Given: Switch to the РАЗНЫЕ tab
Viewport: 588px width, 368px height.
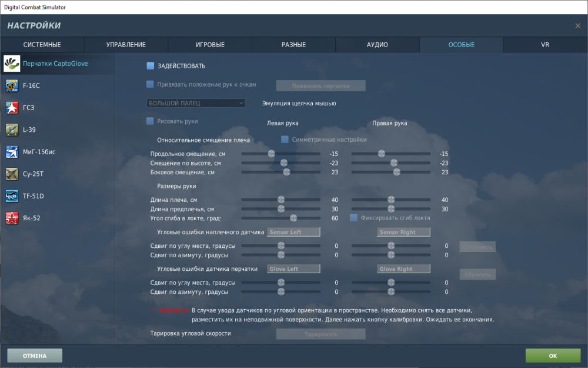Looking at the screenshot, I should point(293,45).
